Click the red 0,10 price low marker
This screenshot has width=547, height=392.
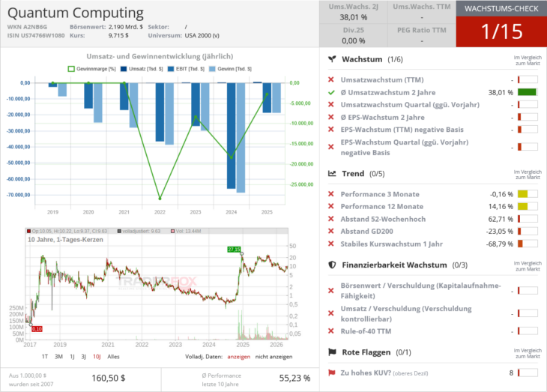click(37, 329)
